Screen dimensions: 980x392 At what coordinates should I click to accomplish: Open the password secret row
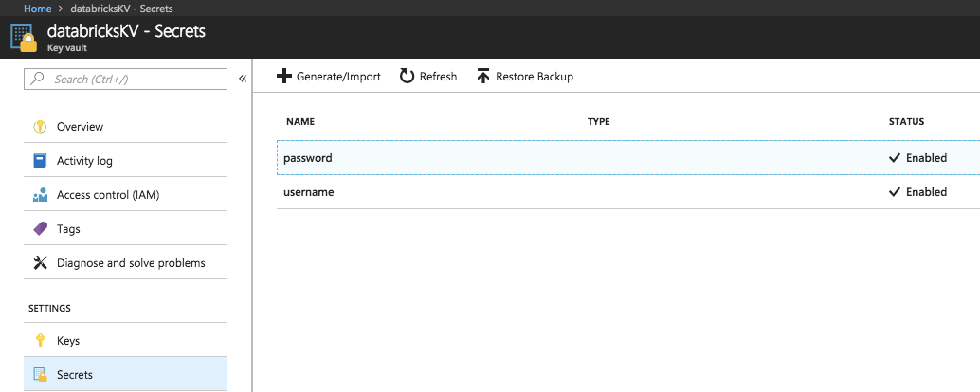click(308, 158)
